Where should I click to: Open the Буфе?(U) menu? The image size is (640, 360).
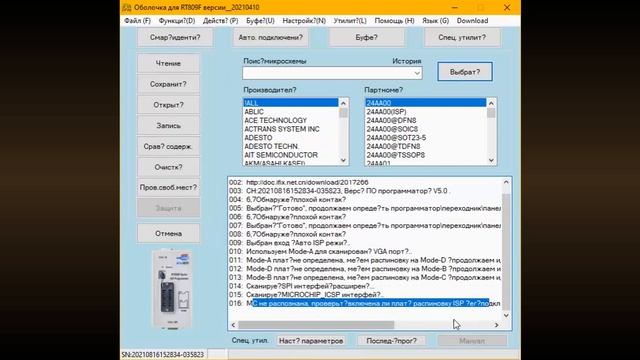pos(260,21)
